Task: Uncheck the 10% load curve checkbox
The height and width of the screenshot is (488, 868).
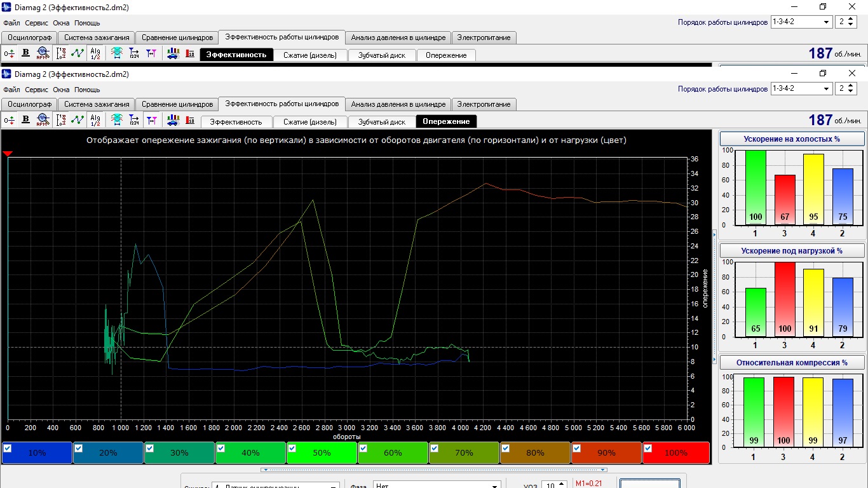Action: click(x=7, y=448)
